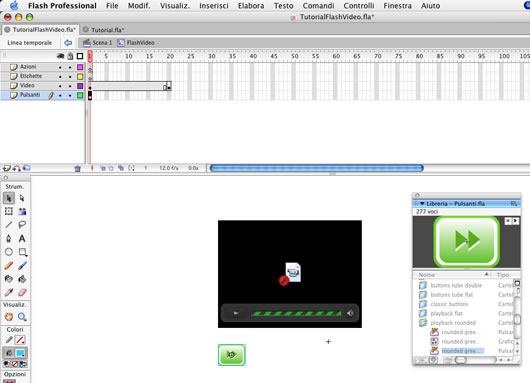
Task: Select the Lasso tool
Action: pos(22,225)
